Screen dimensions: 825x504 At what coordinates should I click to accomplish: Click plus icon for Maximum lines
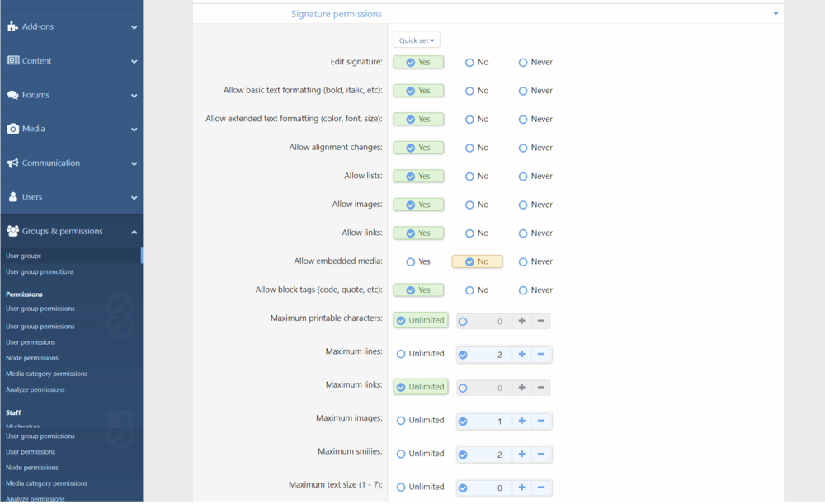tap(521, 355)
